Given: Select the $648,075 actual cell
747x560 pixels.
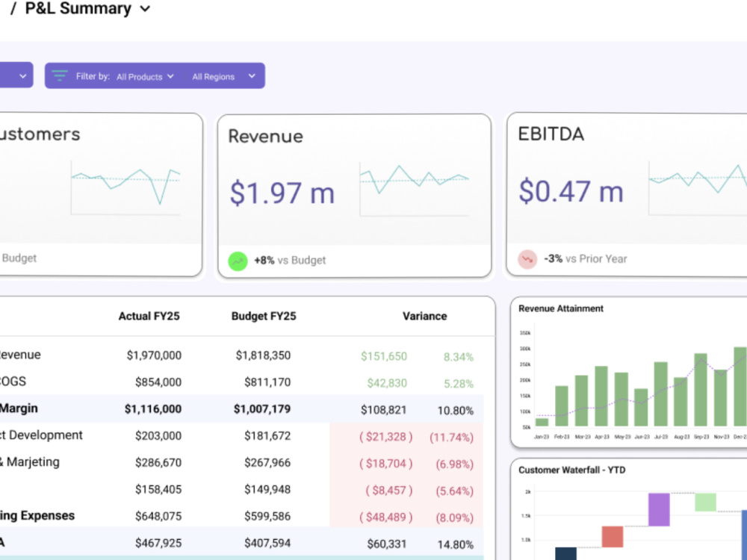Looking at the screenshot, I should coord(158,516).
